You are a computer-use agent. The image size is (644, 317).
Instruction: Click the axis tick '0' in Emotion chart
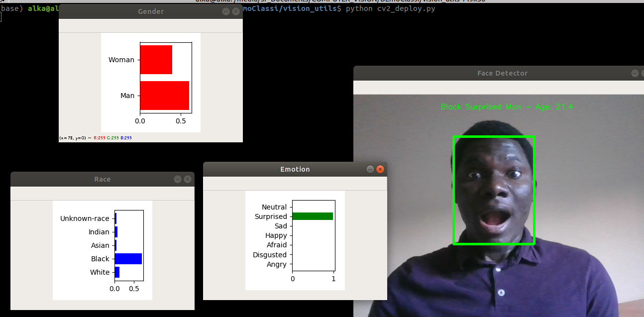click(x=293, y=279)
